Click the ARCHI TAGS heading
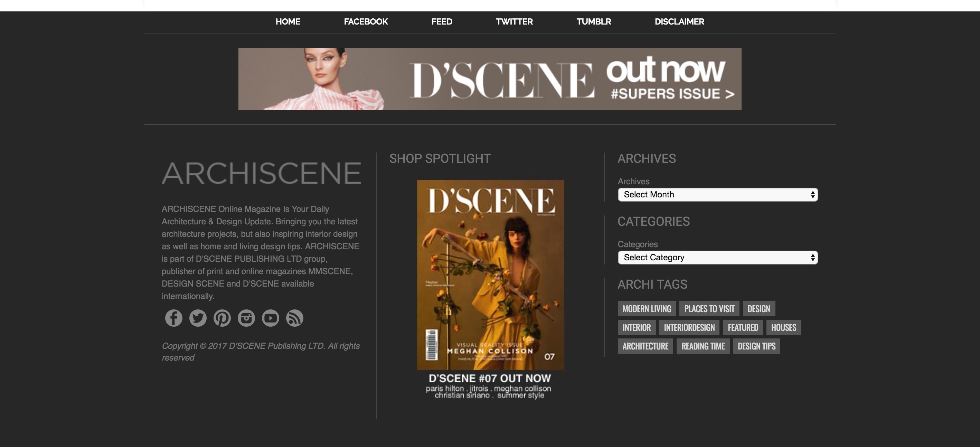The height and width of the screenshot is (447, 980). (x=652, y=284)
